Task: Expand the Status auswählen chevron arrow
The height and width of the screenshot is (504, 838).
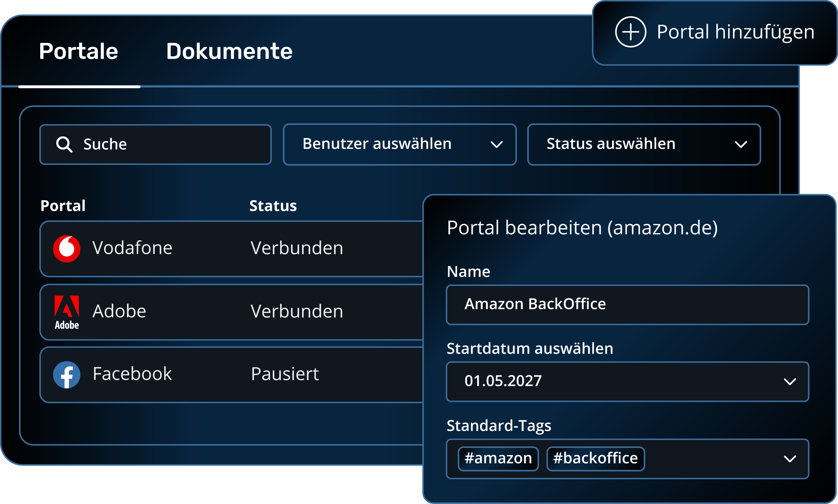Action: coord(741,145)
